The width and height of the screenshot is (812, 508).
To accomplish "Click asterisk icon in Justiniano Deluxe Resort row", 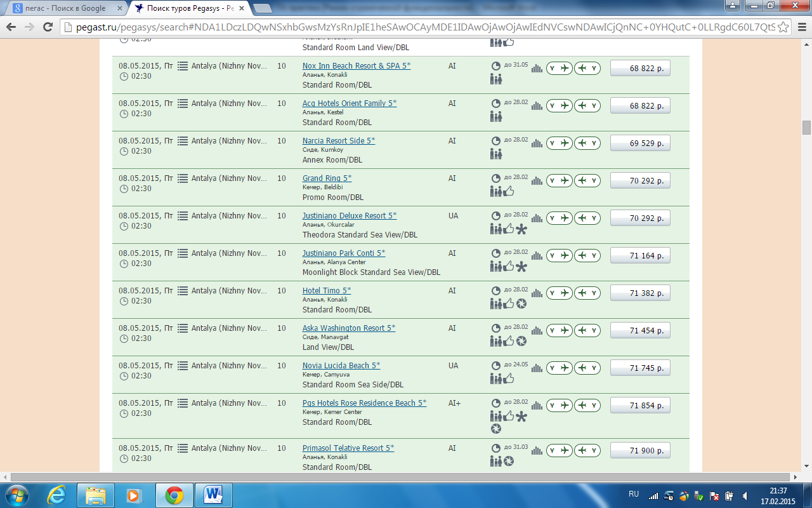I will click(521, 229).
